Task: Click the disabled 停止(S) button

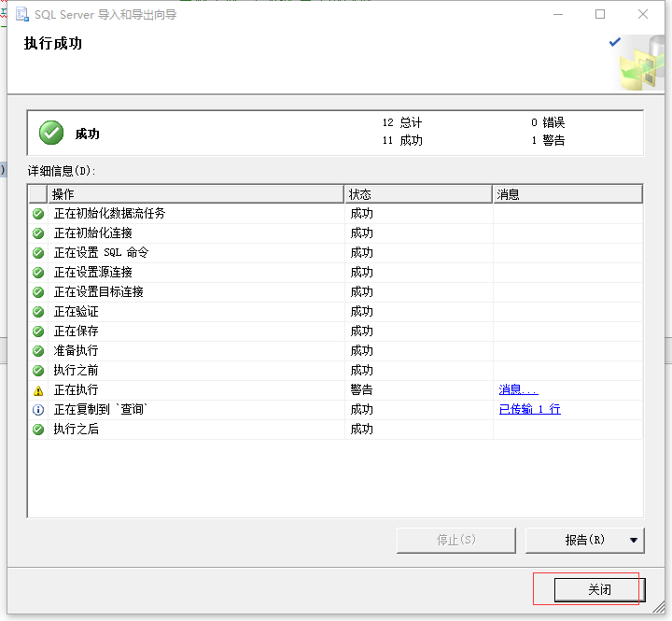Action: coord(456,541)
